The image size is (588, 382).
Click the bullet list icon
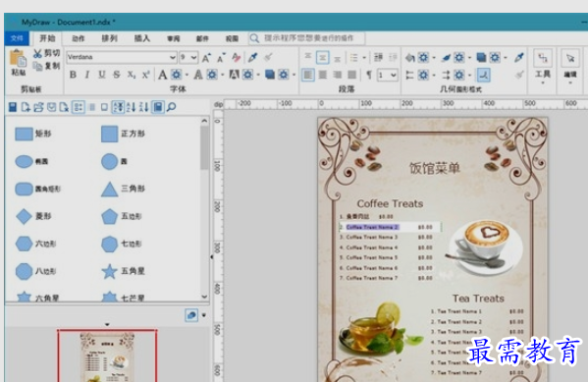353,58
